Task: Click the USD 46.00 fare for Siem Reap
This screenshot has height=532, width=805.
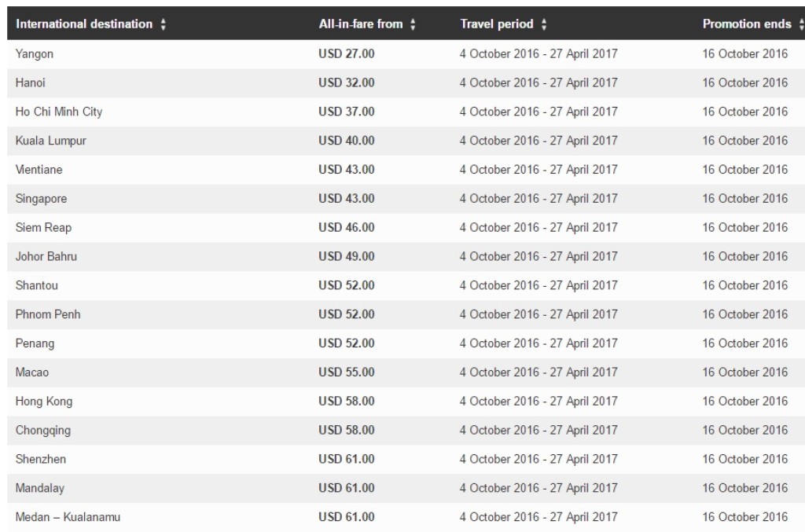Action: [346, 228]
